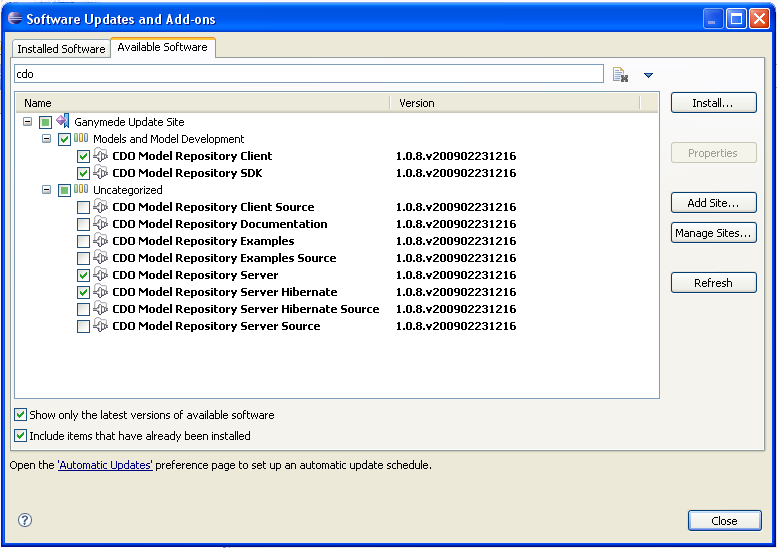This screenshot has height=548, width=777.
Task: Click the Close button at the bottom
Action: tap(724, 521)
